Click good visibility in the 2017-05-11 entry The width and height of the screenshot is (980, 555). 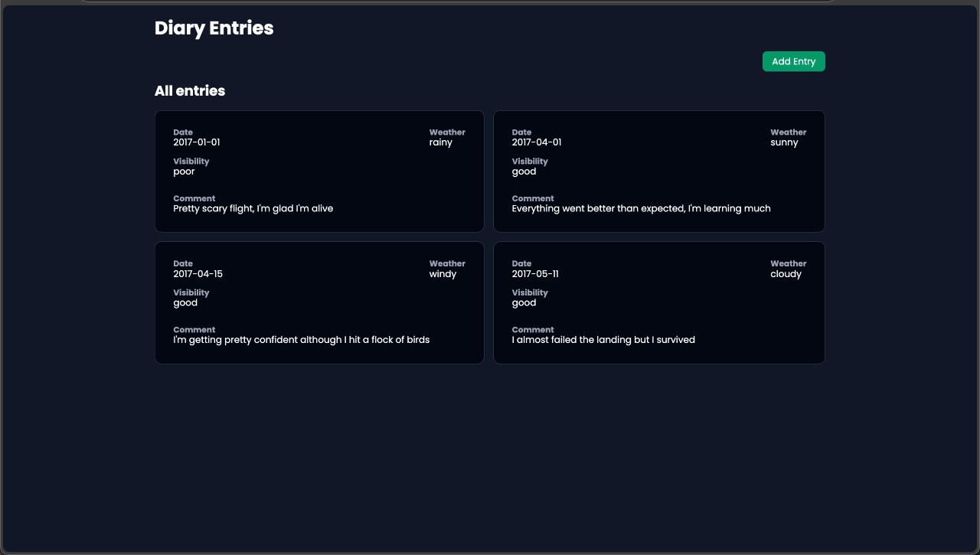click(524, 303)
